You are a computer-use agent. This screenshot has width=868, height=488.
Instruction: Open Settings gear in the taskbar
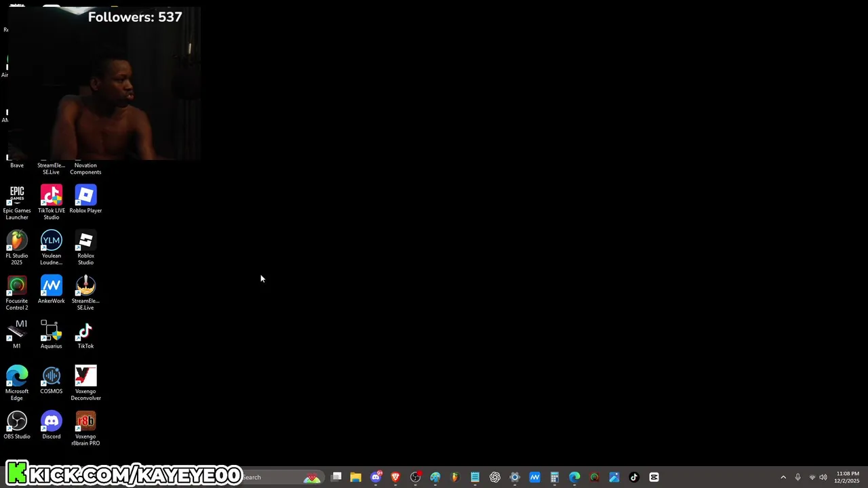(x=515, y=477)
